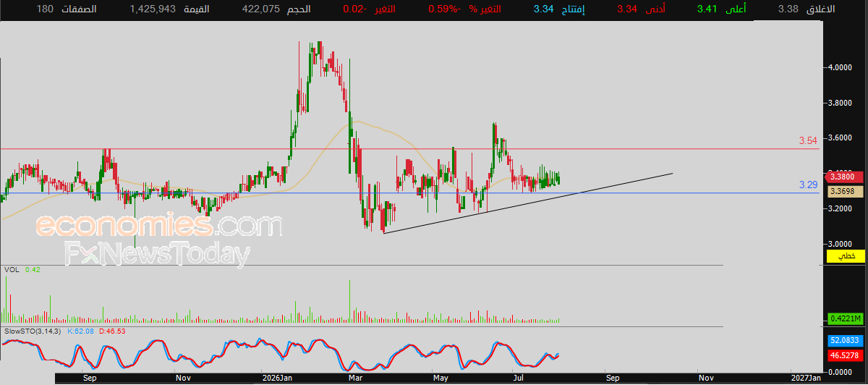Click the D:46.53 stochastic value label
Screen dimensions: 868x385
pyautogui.click(x=112, y=331)
